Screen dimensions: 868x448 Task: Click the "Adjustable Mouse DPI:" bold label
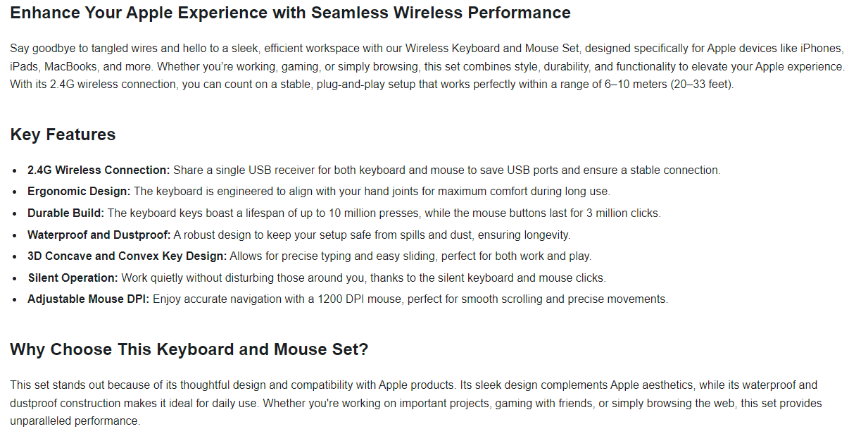pos(88,299)
